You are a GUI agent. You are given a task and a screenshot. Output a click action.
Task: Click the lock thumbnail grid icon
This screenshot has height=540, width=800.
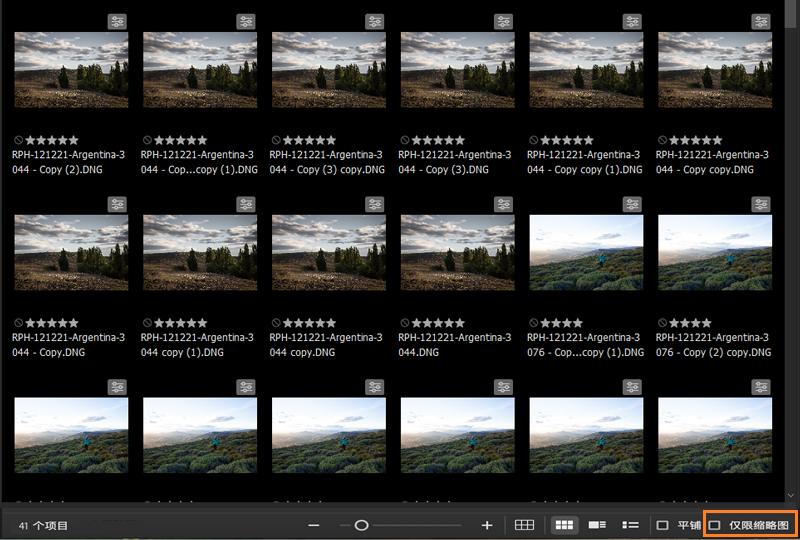[524, 525]
